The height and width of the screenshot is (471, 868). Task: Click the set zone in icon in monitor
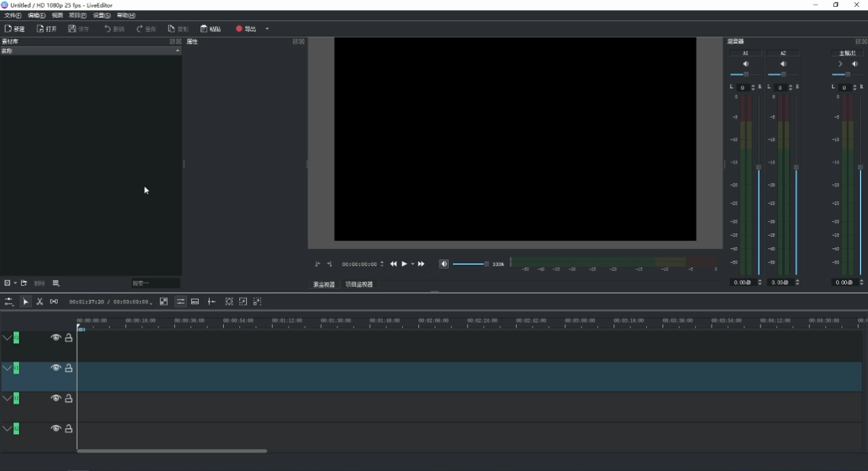coord(318,264)
